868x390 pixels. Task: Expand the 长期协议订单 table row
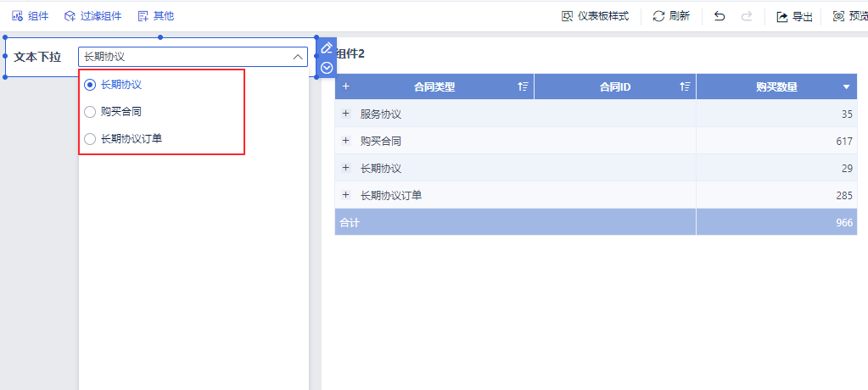(x=346, y=195)
